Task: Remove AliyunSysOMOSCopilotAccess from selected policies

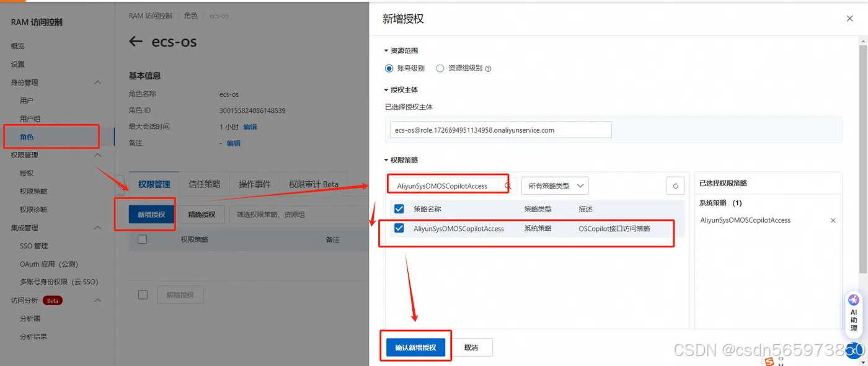Action: (833, 220)
